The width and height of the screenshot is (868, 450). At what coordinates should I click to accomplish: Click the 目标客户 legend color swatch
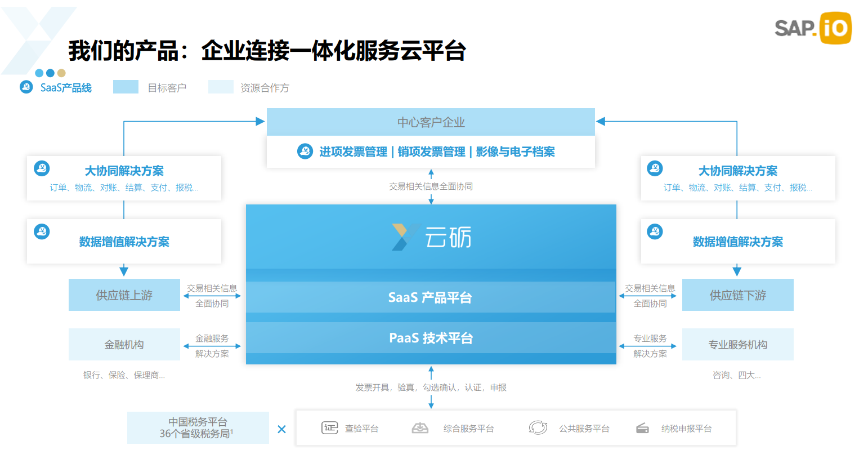coord(126,87)
